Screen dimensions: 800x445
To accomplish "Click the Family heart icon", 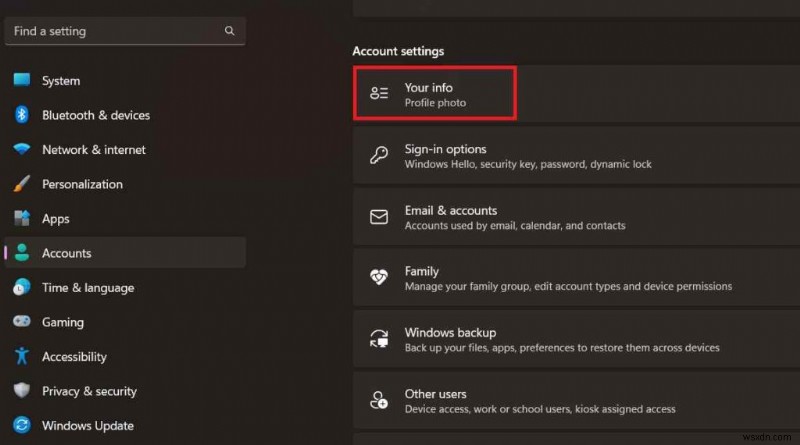I will (x=379, y=278).
